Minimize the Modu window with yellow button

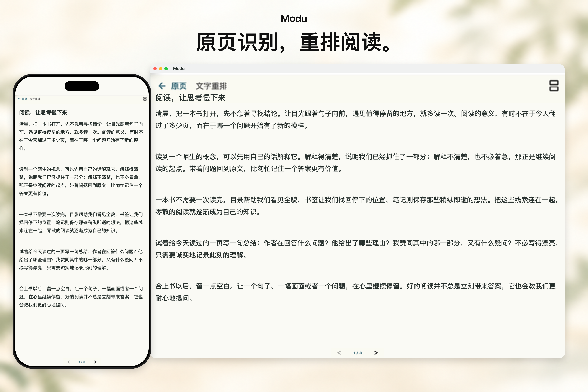click(160, 69)
